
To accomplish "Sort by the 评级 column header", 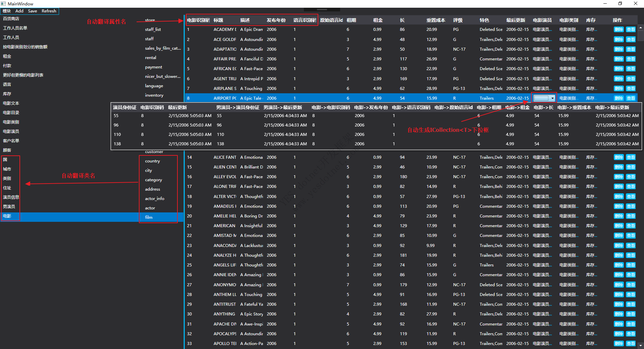I will [x=458, y=20].
